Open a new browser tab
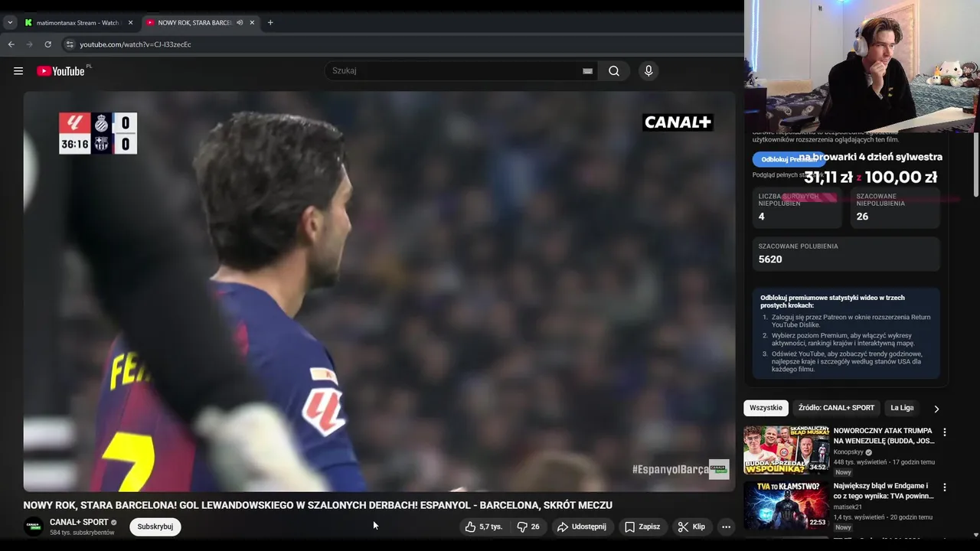Screen dimensions: 980x551 tap(270, 23)
